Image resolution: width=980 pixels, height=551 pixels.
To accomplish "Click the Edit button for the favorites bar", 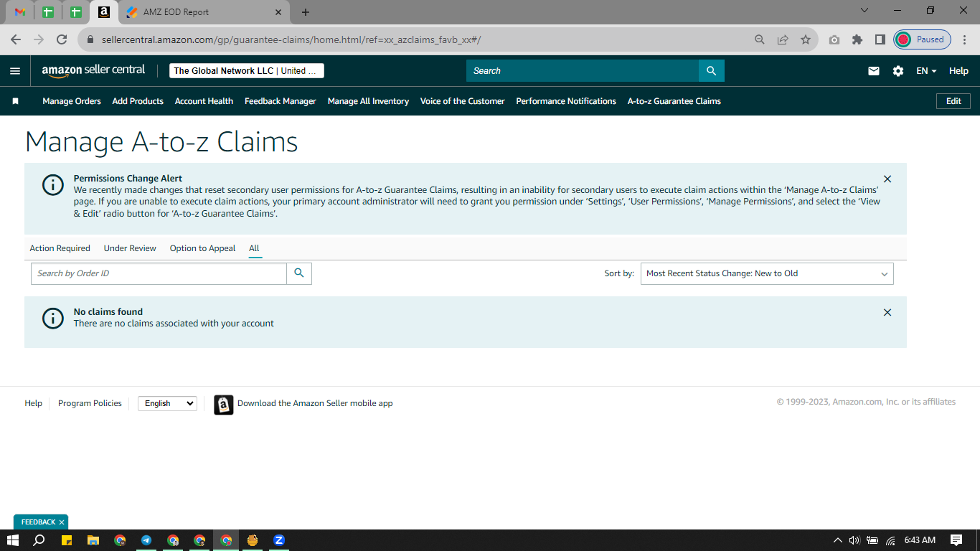I will point(953,101).
